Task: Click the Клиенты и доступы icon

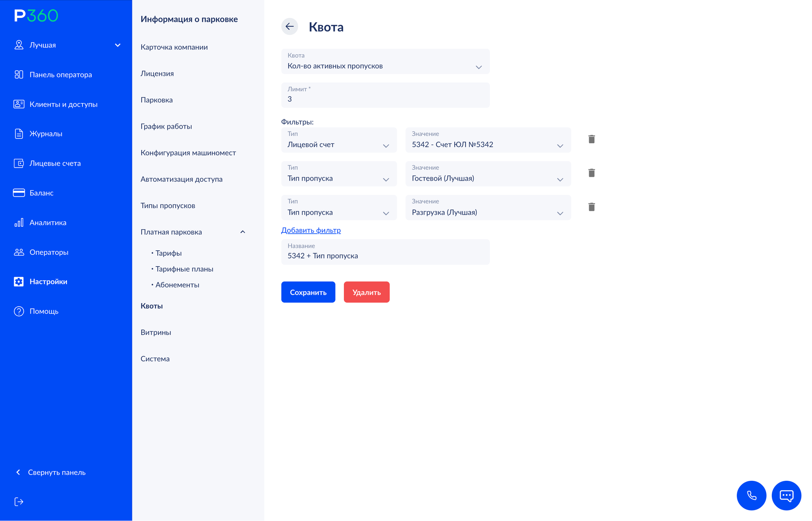Action: pos(19,104)
